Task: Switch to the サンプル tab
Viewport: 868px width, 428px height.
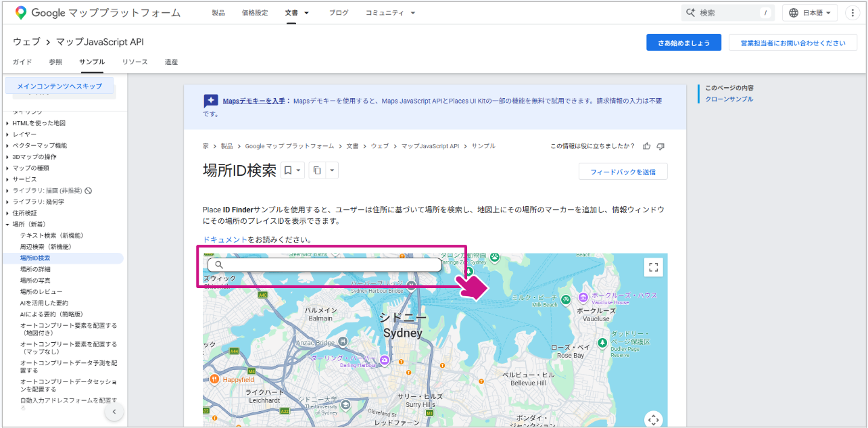Action: (92, 62)
